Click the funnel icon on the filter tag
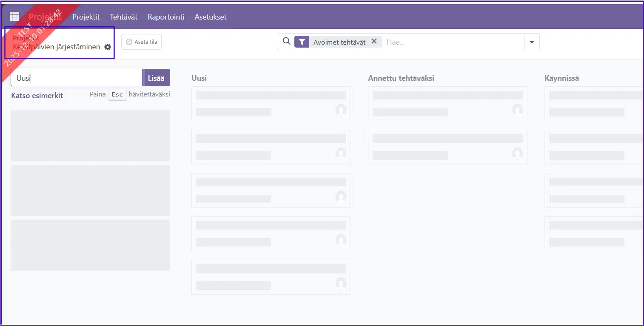 [302, 42]
